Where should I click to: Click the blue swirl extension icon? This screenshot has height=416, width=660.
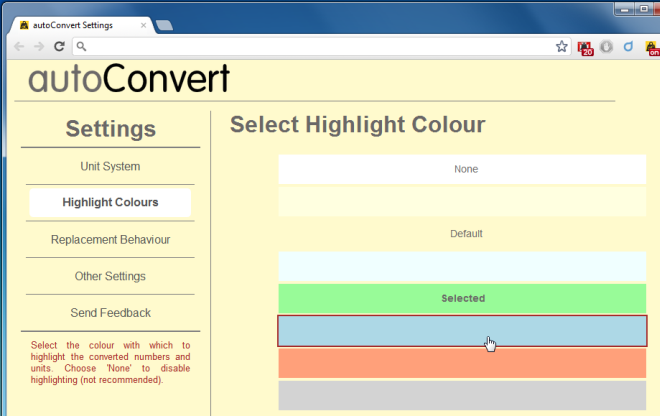click(628, 46)
